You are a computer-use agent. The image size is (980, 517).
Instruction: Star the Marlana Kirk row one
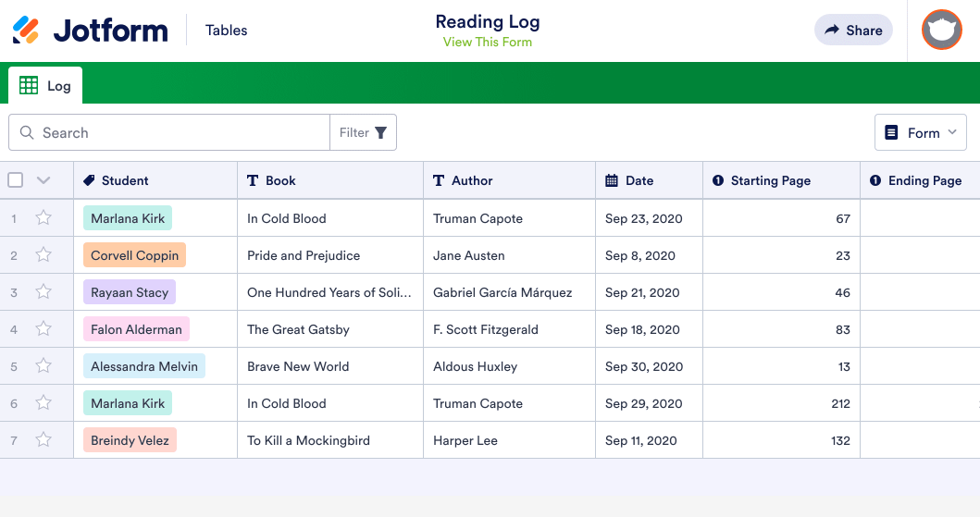[x=43, y=218]
